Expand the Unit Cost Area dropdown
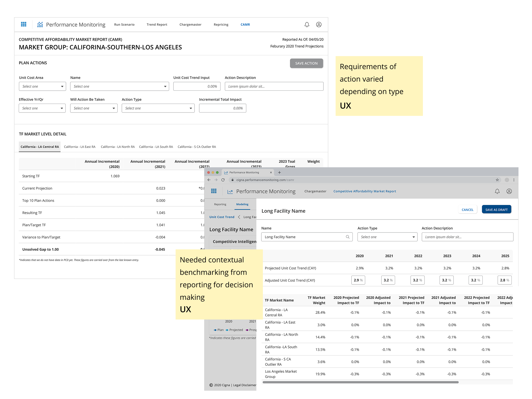The height and width of the screenshot is (399, 532). coord(42,87)
